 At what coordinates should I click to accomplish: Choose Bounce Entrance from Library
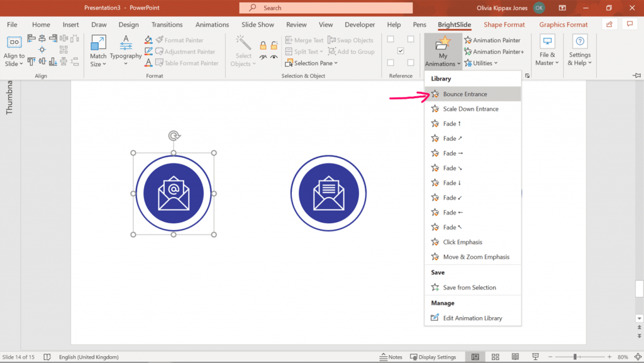tap(473, 94)
